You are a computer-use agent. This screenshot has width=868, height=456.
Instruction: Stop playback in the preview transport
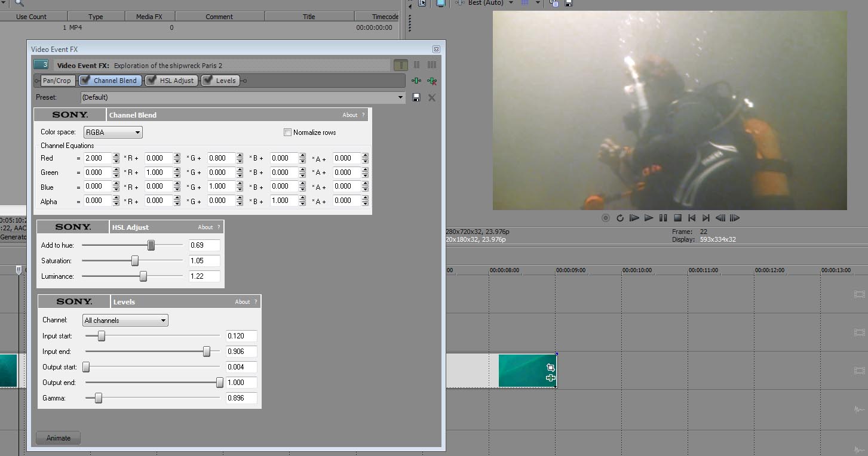pos(677,218)
